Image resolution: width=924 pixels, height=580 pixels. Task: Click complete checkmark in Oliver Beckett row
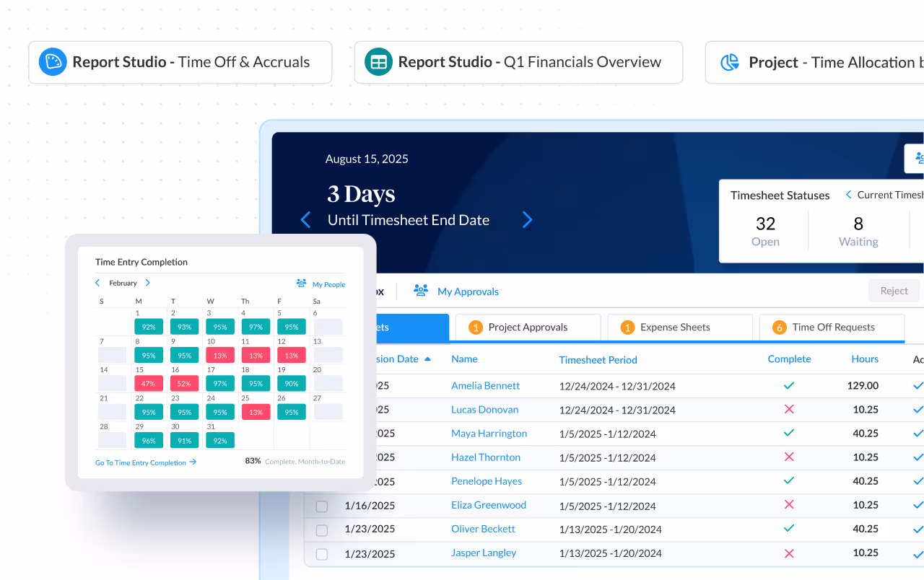[789, 528]
